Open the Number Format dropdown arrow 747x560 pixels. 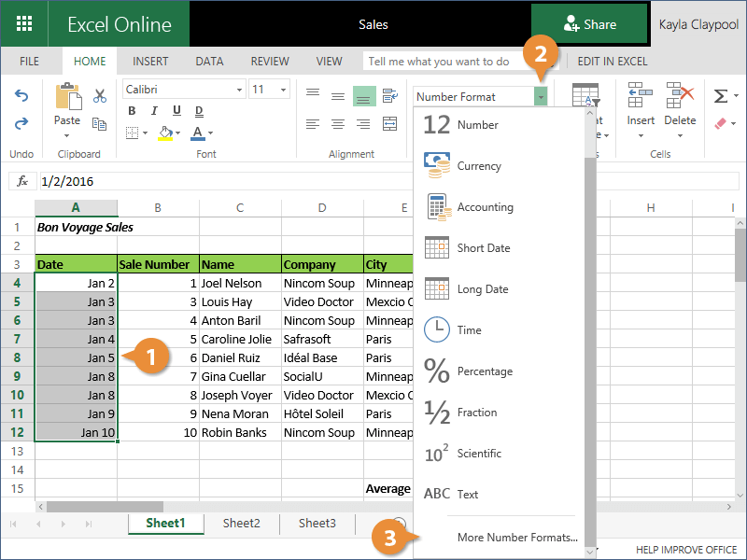click(x=541, y=97)
